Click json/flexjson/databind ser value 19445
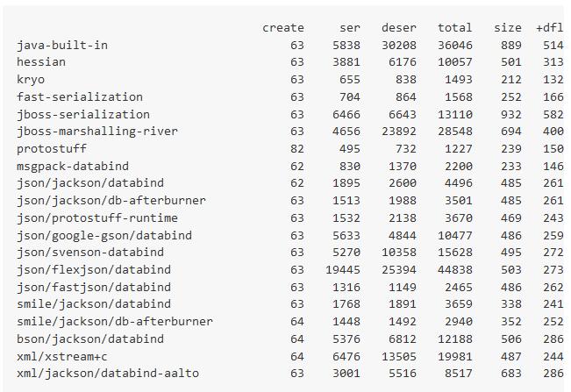 pyautogui.click(x=343, y=269)
